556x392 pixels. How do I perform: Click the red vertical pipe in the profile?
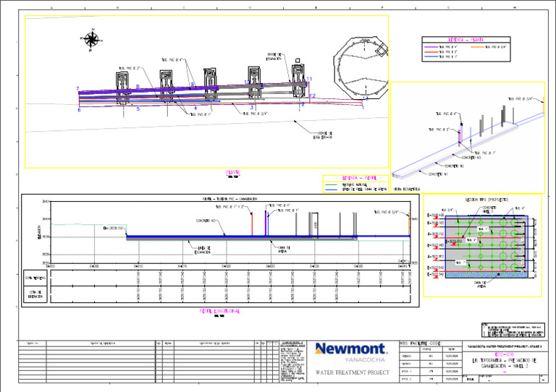click(x=252, y=223)
